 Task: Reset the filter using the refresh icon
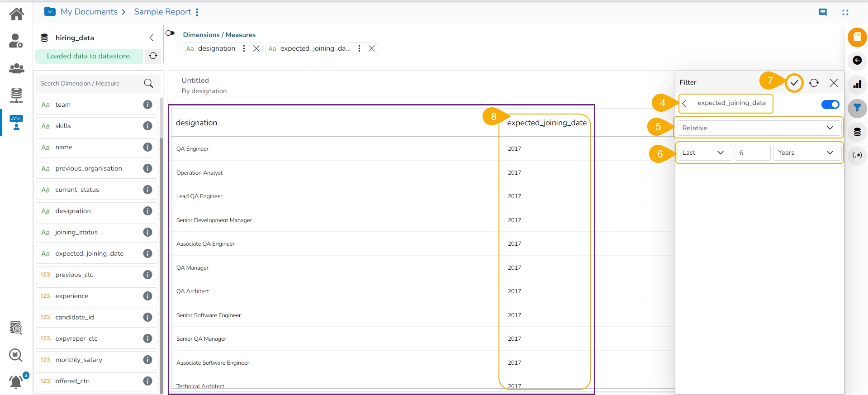coord(814,83)
